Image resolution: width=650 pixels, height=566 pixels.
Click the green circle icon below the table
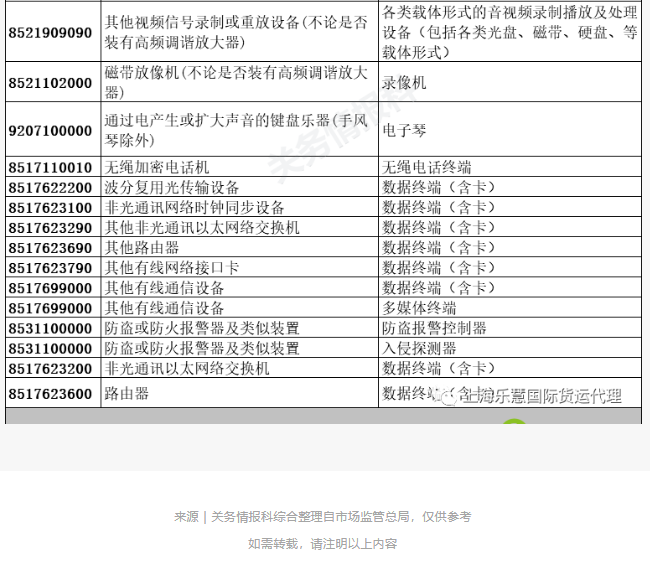click(514, 426)
